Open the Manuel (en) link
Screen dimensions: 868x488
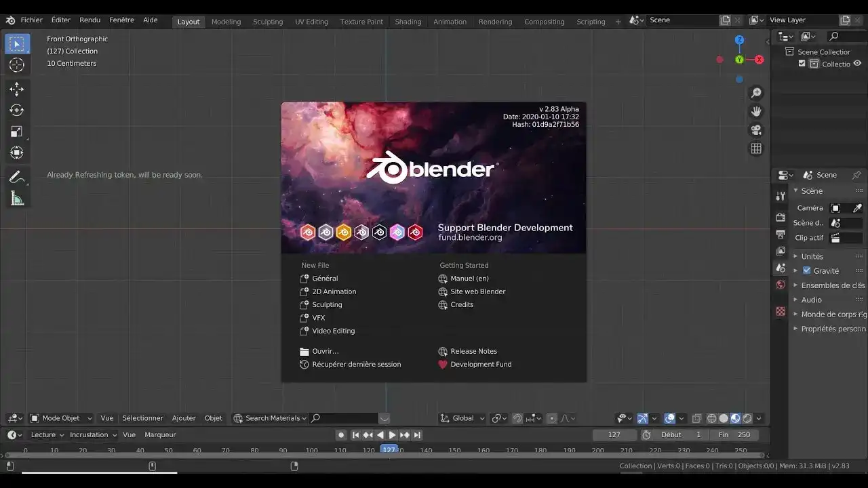[471, 279]
